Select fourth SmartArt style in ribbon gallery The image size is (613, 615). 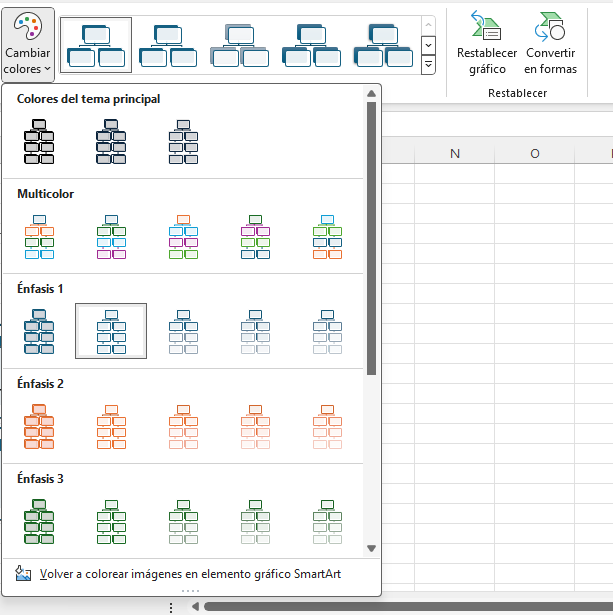pos(311,45)
